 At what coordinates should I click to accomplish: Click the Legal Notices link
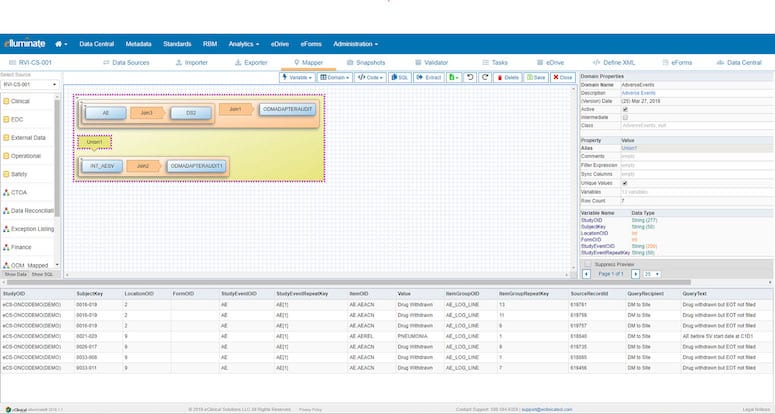[x=757, y=410]
